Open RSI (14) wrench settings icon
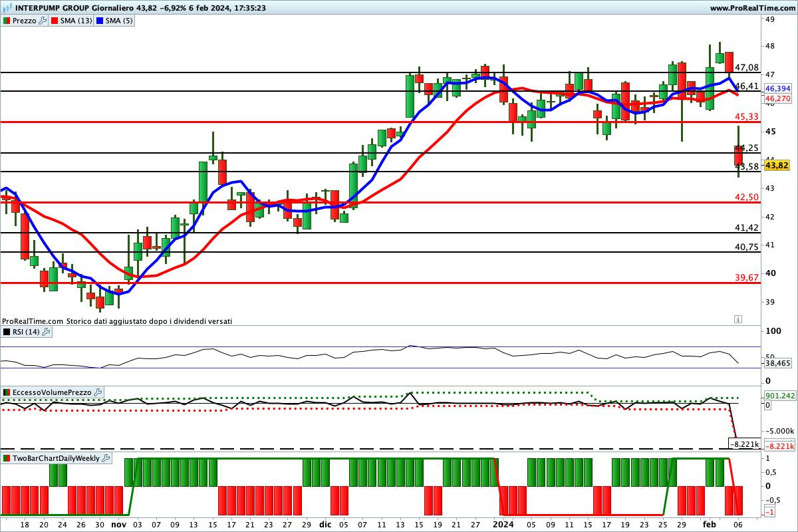Screen dimensions: 798x532 47,332
